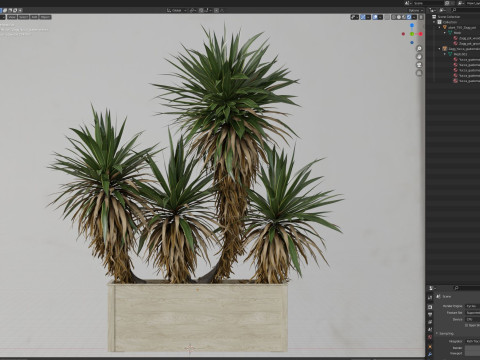Open the Modifiers wrench properties tab
480x360 pixels.
(x=430, y=354)
